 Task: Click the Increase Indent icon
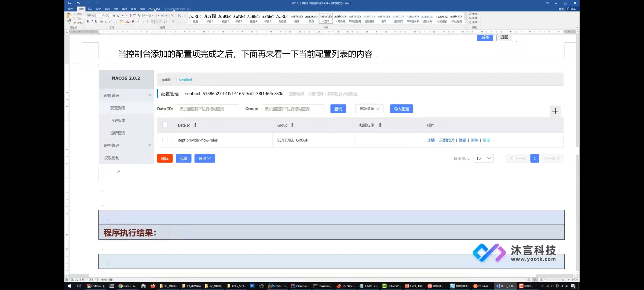166,16
